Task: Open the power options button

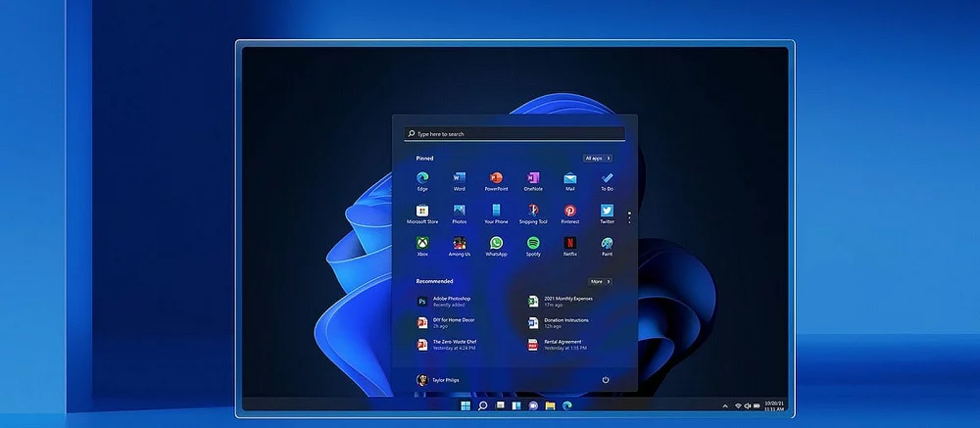Action: [605, 380]
